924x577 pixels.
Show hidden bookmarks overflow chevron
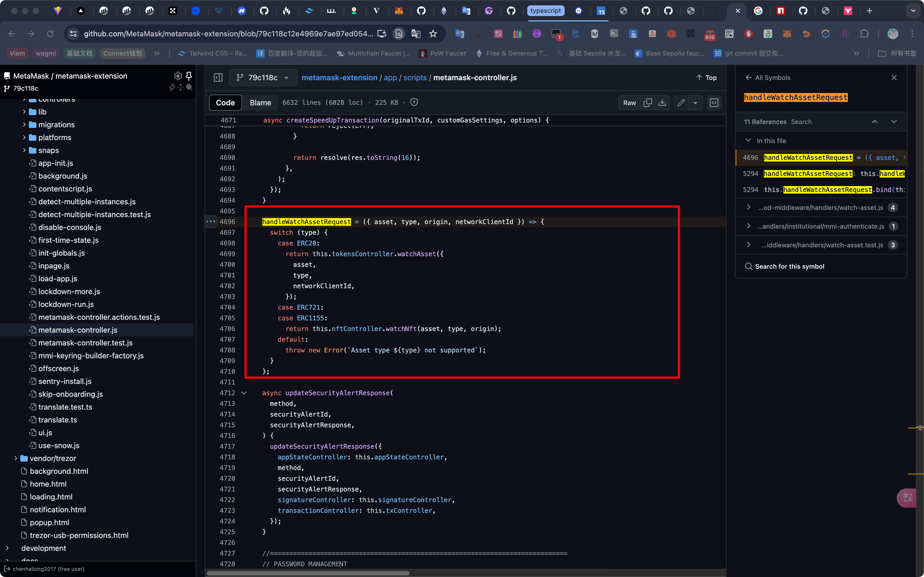click(x=856, y=53)
